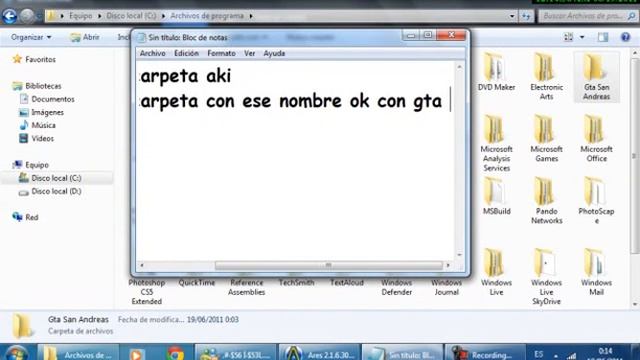Expand the Disco local (C:) breadcrumb arrow
The image size is (640, 360).
163,16
